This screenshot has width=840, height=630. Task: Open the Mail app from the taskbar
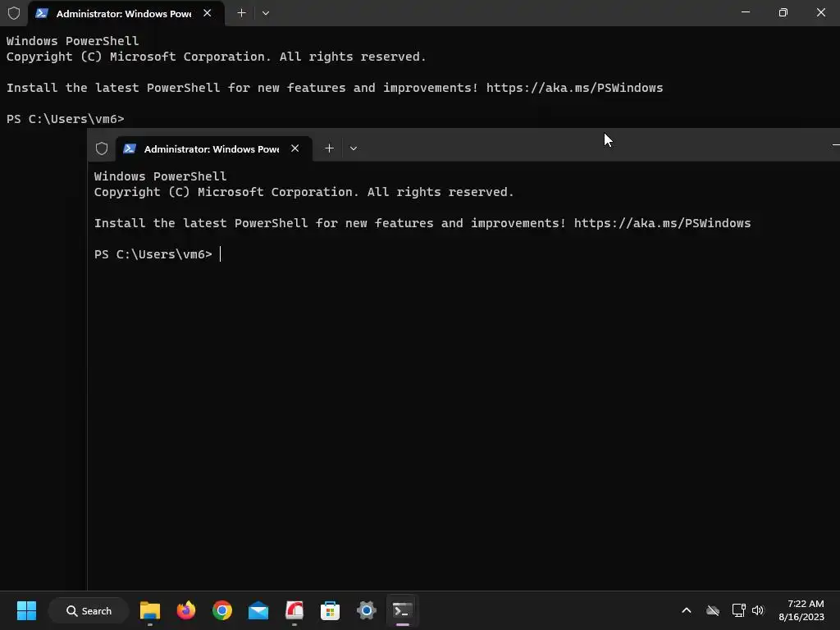[x=258, y=610]
